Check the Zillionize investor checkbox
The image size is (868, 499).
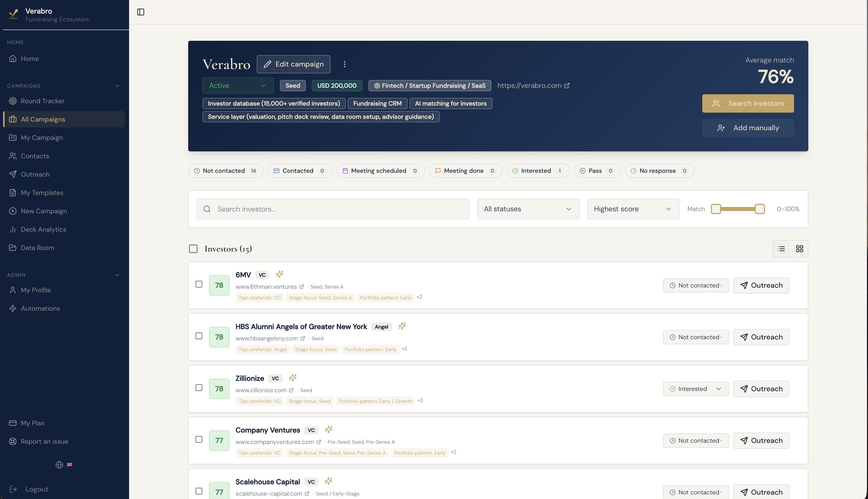pos(199,388)
